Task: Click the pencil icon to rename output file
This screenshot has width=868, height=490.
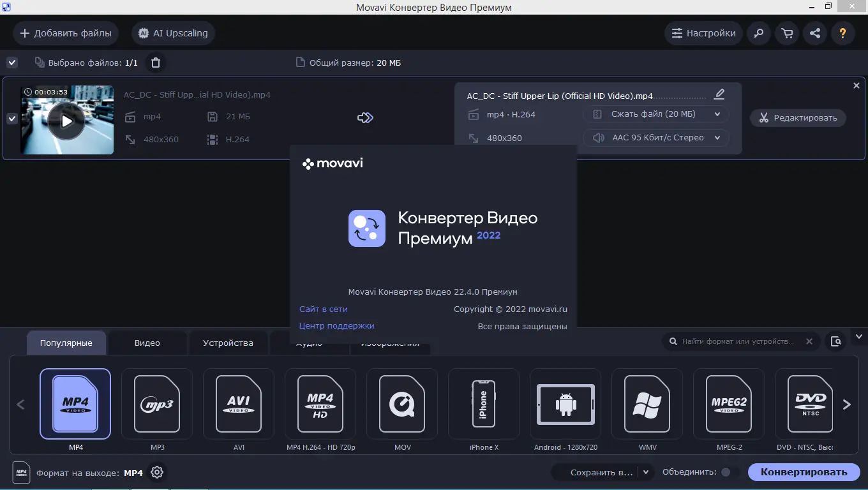Action: [x=719, y=94]
